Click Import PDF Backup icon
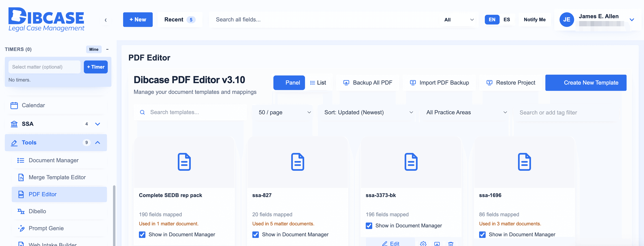The height and width of the screenshot is (246, 644). click(413, 83)
